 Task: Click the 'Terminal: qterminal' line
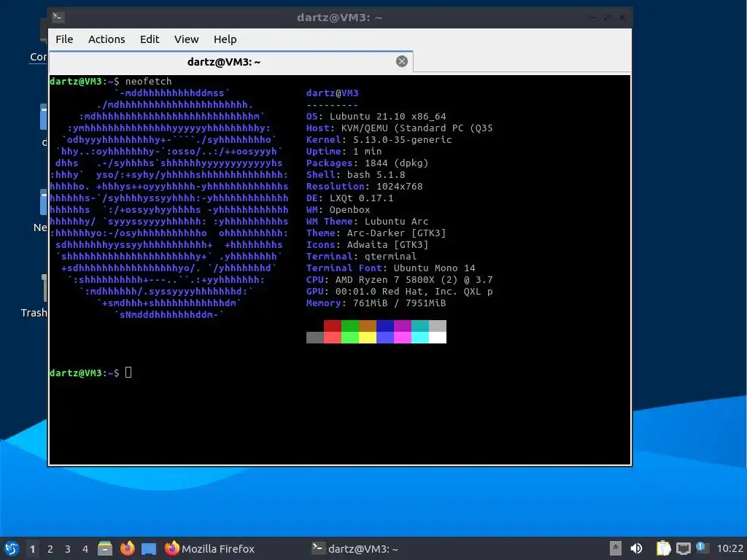click(361, 256)
